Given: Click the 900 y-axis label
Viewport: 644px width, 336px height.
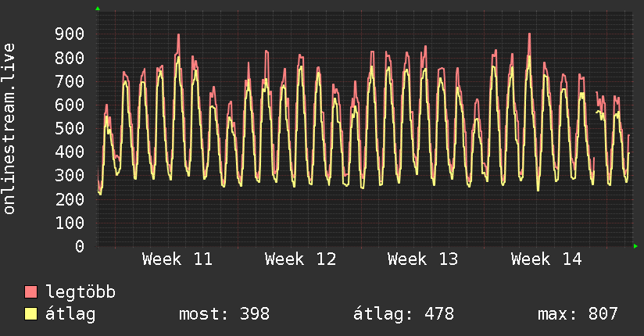Looking at the screenshot, I should tap(70, 34).
